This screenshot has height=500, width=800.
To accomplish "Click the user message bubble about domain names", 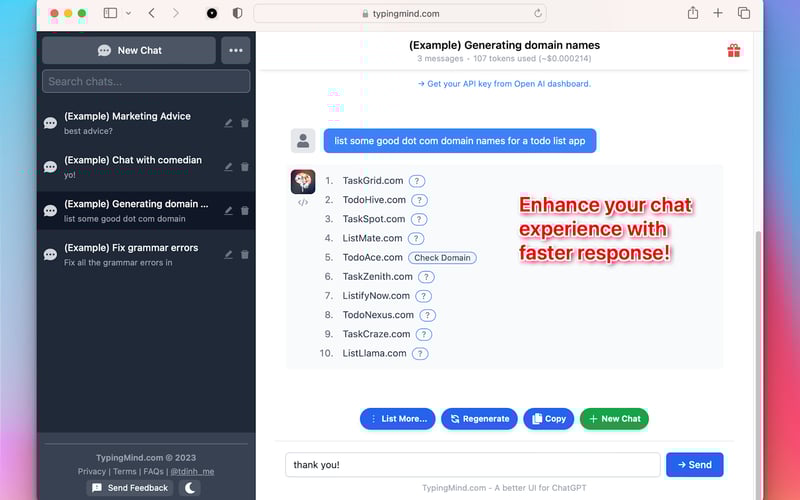I will (x=460, y=141).
